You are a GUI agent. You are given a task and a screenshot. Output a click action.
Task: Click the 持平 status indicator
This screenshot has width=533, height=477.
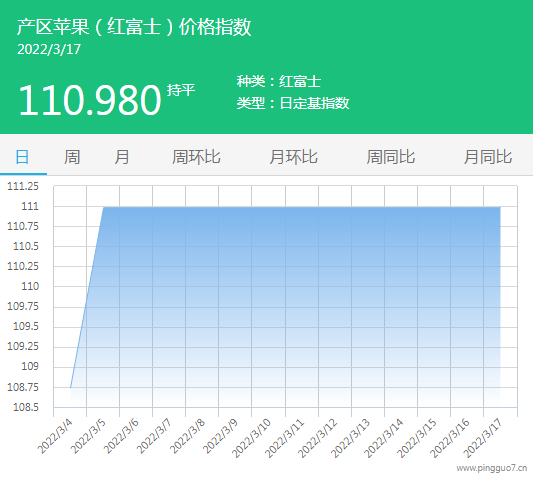coord(181,90)
